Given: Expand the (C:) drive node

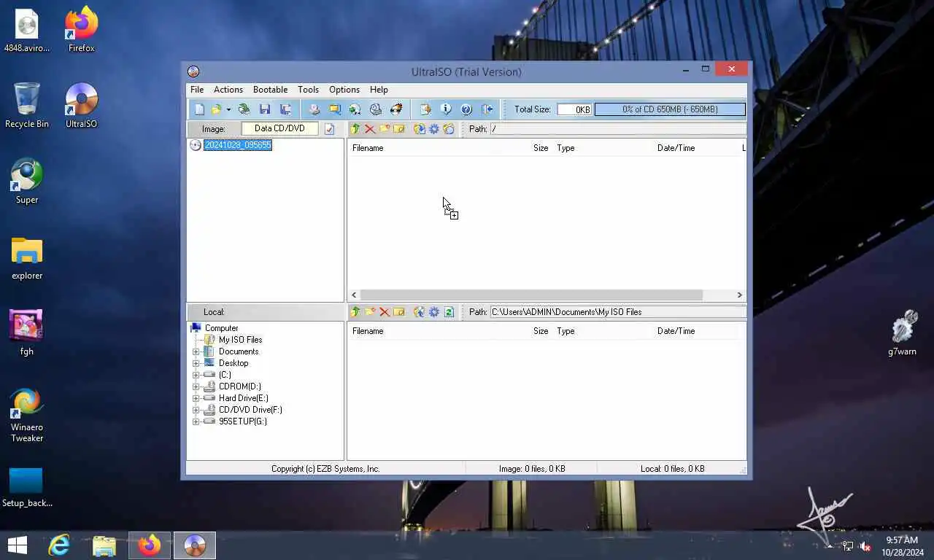Looking at the screenshot, I should click(x=196, y=375).
